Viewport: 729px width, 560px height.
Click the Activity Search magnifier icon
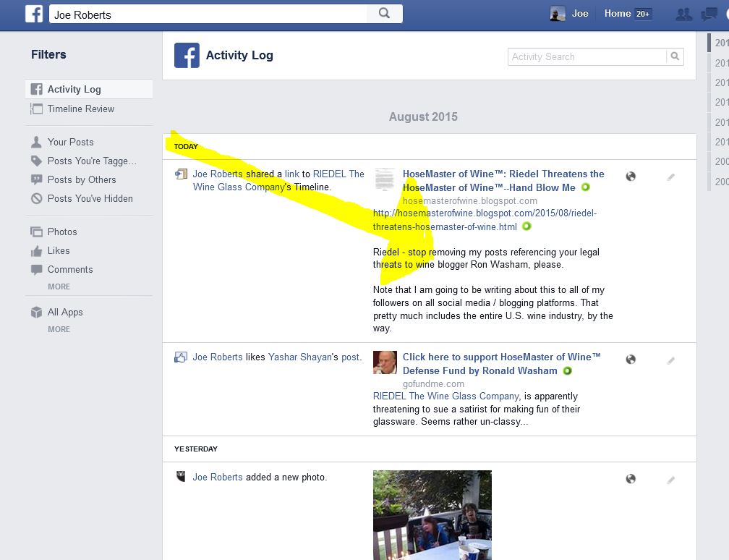[675, 56]
